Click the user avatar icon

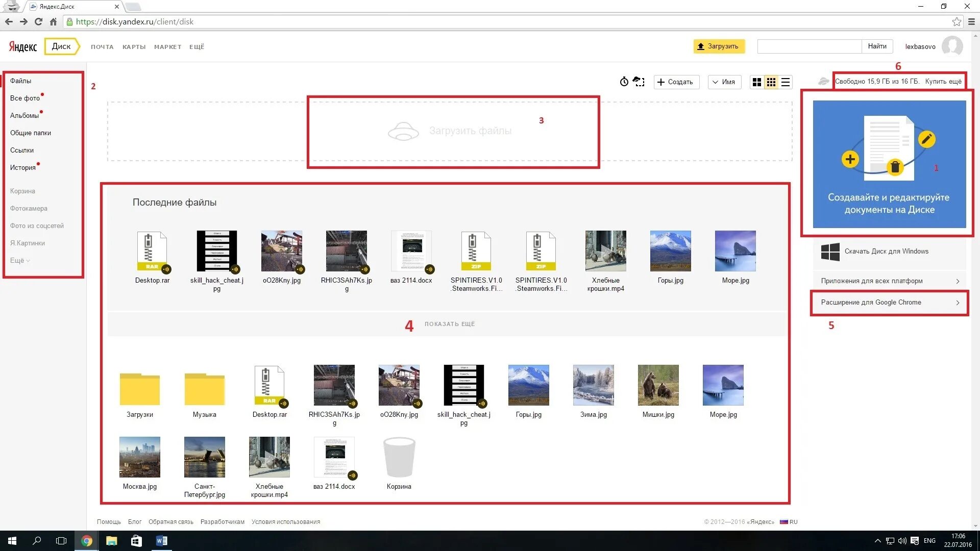952,46
